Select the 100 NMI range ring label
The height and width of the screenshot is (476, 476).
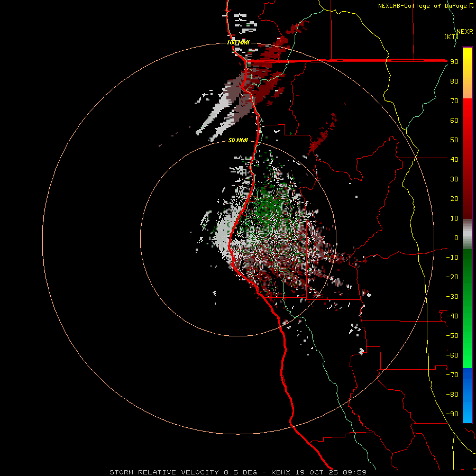click(x=239, y=42)
